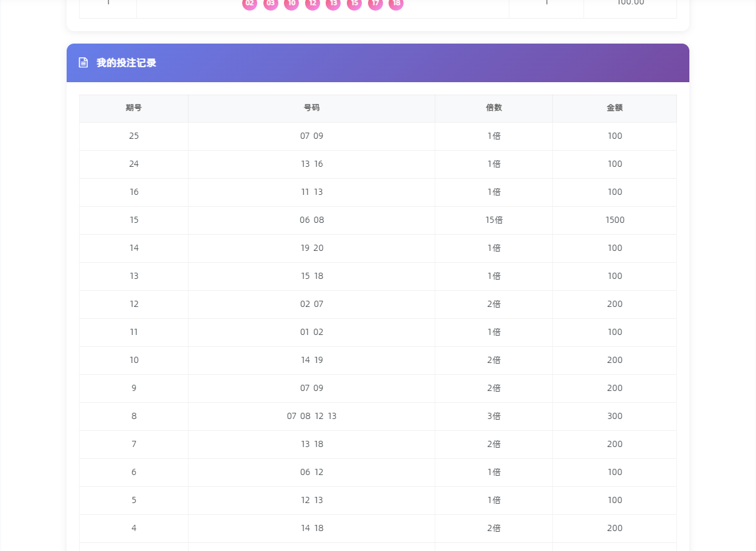Image resolution: width=756 pixels, height=551 pixels.
Task: Click the pink number ball 03
Action: coord(271,4)
